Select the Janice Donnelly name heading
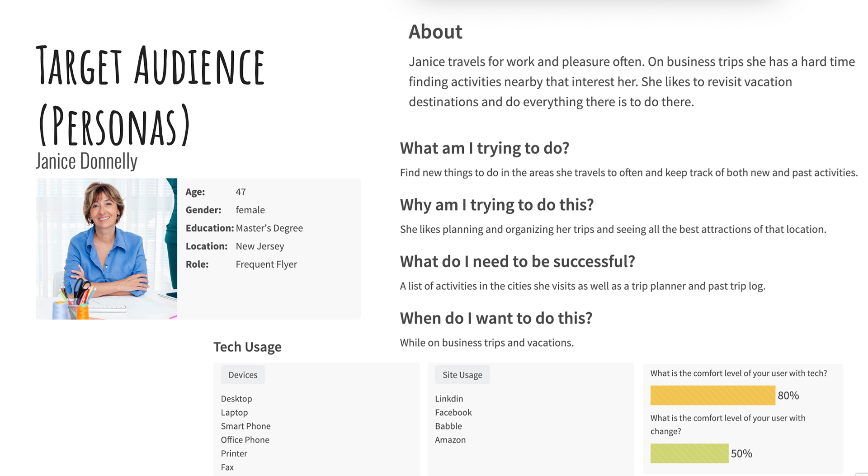Image resolution: width=868 pixels, height=476 pixels. coord(86,161)
